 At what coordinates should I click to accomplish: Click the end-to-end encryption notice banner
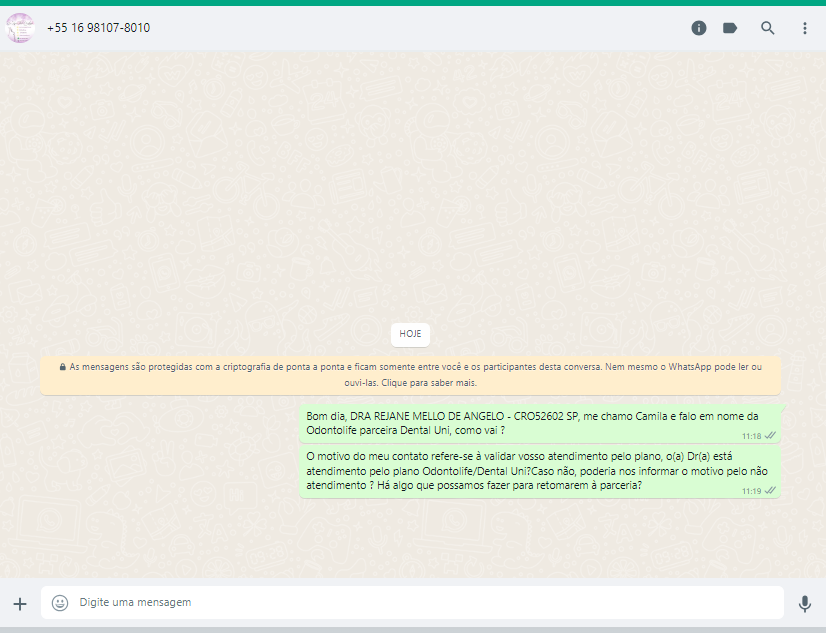410,375
